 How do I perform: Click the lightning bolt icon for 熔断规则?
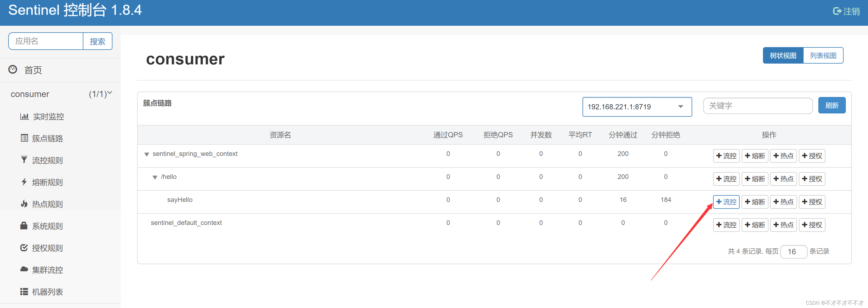(24, 182)
